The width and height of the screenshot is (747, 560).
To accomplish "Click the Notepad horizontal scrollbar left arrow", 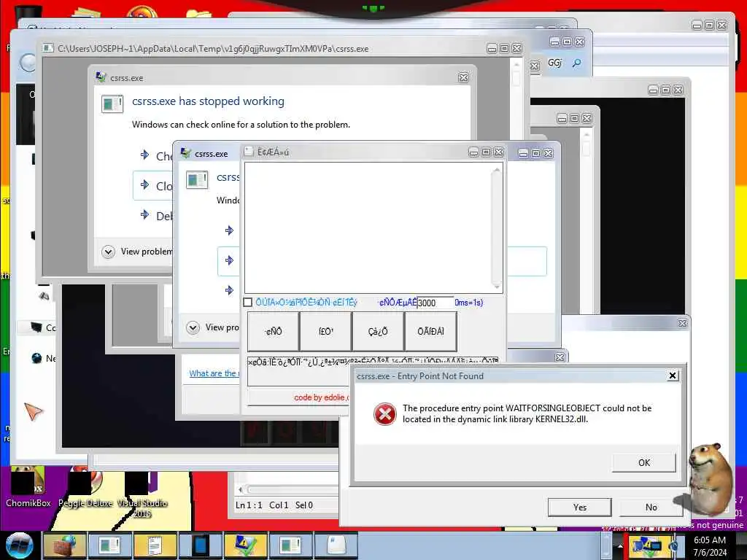I will (241, 489).
